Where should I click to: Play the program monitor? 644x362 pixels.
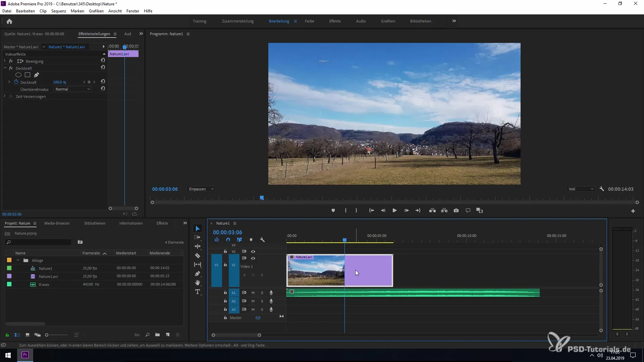pyautogui.click(x=394, y=210)
